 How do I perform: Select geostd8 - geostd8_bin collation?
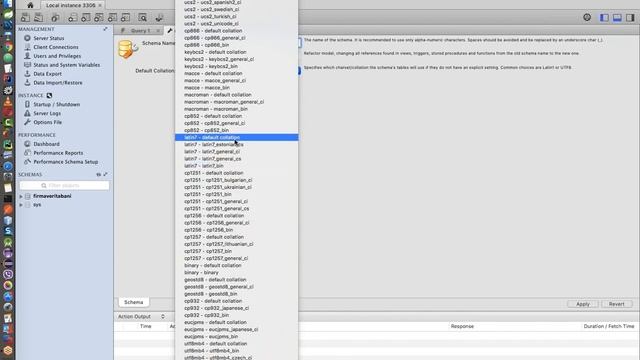click(237, 294)
